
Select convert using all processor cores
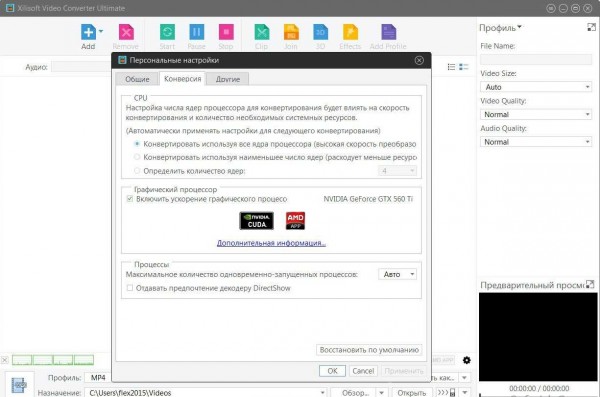tap(137, 144)
